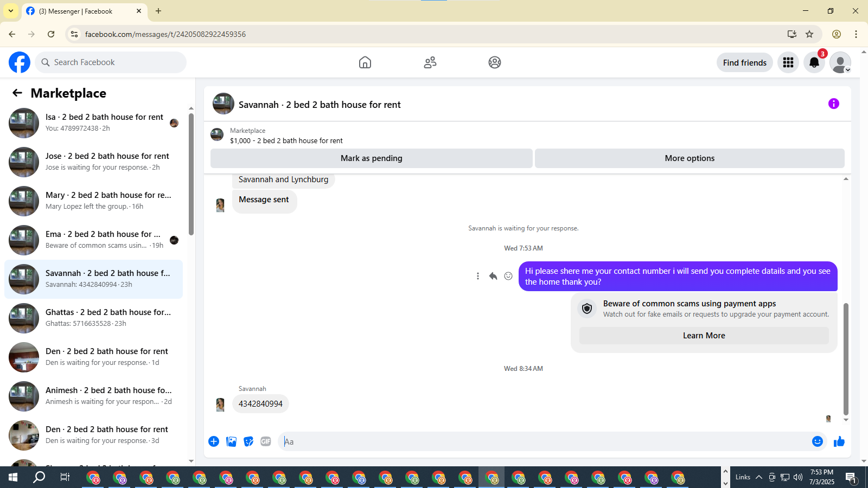Open the Animesh rental conversation
Viewport: 868px width, 488px height.
tap(94, 396)
